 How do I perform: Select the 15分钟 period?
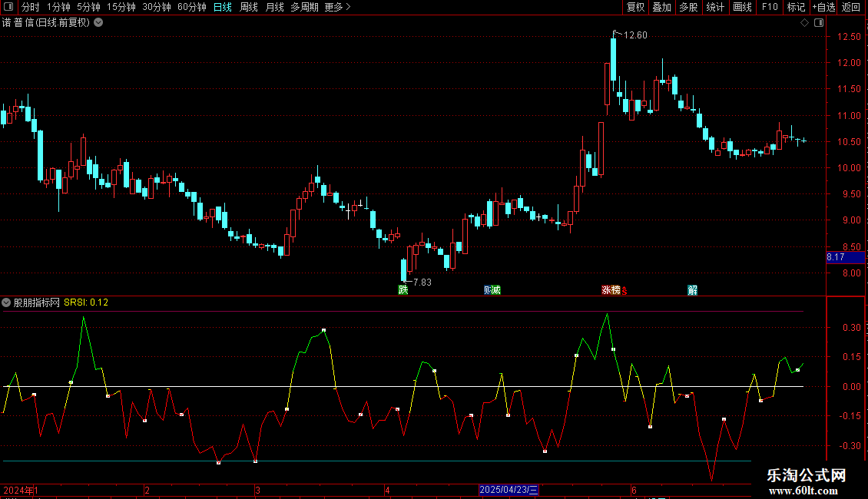pyautogui.click(x=121, y=7)
